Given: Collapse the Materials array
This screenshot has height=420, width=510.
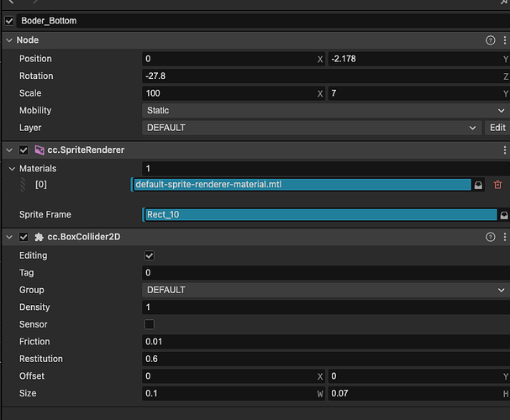Looking at the screenshot, I should pyautogui.click(x=9, y=169).
